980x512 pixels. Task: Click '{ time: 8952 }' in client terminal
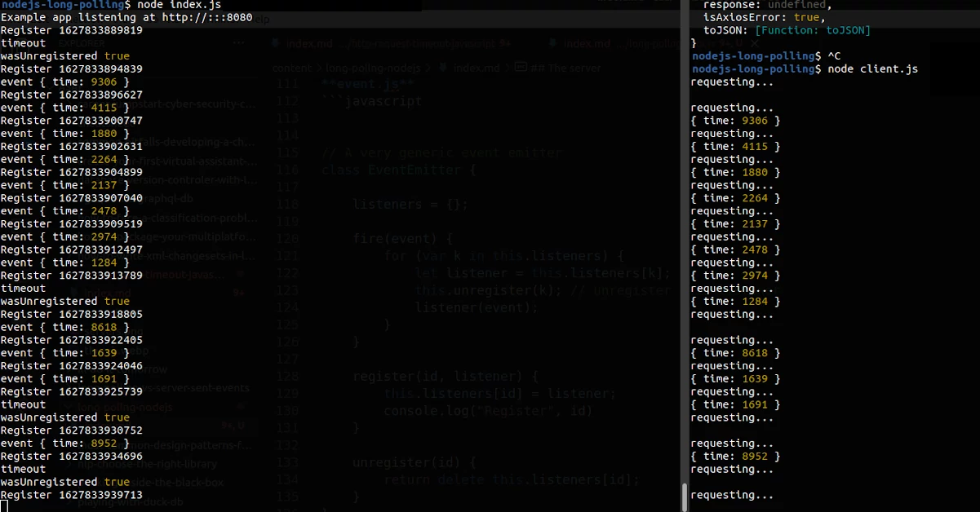pos(736,457)
